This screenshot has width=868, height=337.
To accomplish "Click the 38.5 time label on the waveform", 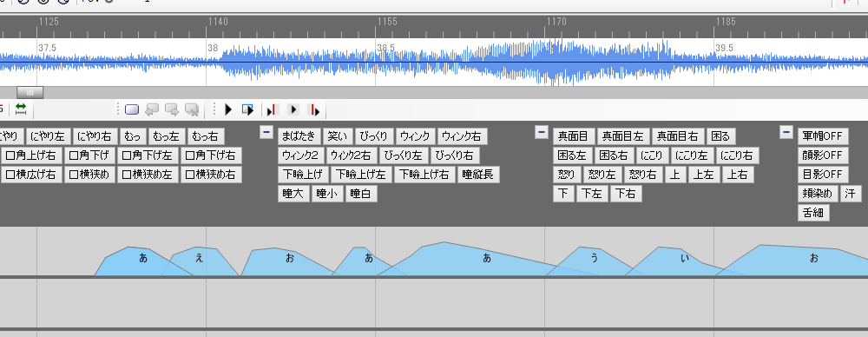I will [386, 48].
